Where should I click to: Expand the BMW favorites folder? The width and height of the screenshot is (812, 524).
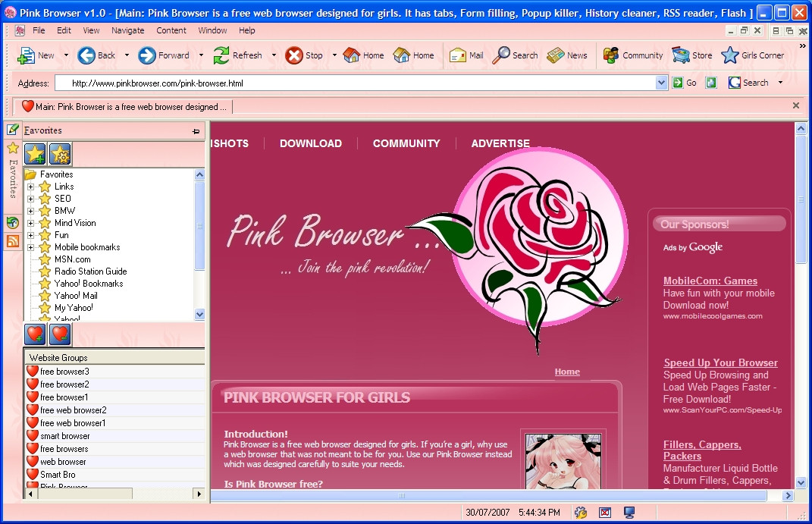30,211
